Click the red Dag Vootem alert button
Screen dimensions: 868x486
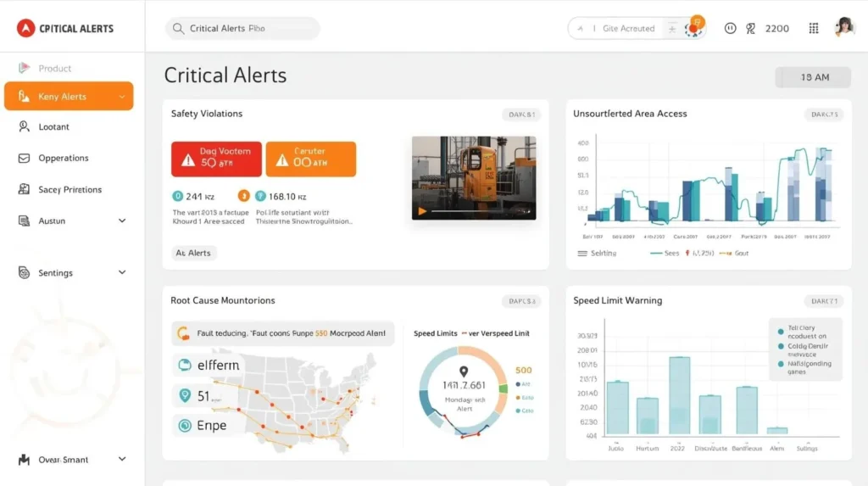pos(217,159)
